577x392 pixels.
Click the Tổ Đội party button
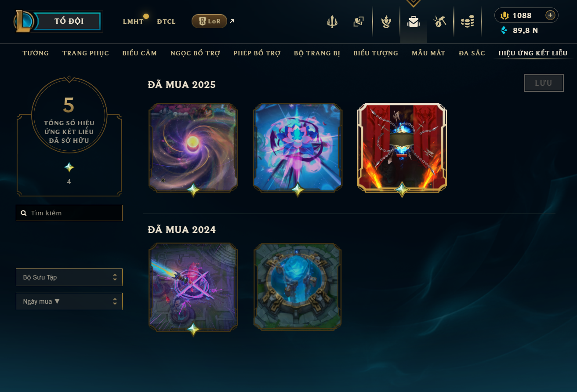[x=69, y=21]
